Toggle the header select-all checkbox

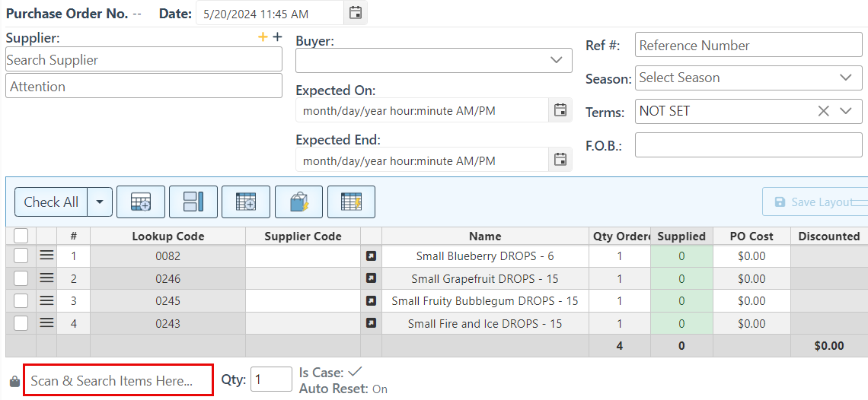pos(21,236)
